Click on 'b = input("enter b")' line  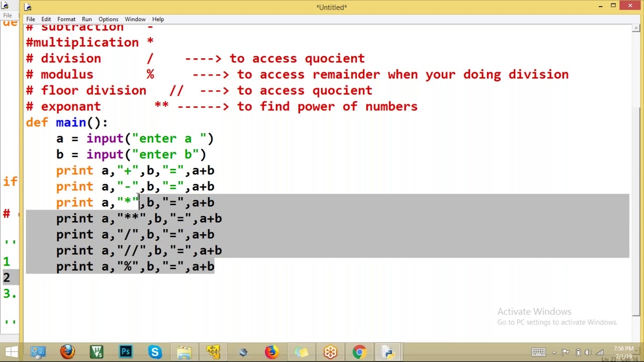tap(131, 155)
